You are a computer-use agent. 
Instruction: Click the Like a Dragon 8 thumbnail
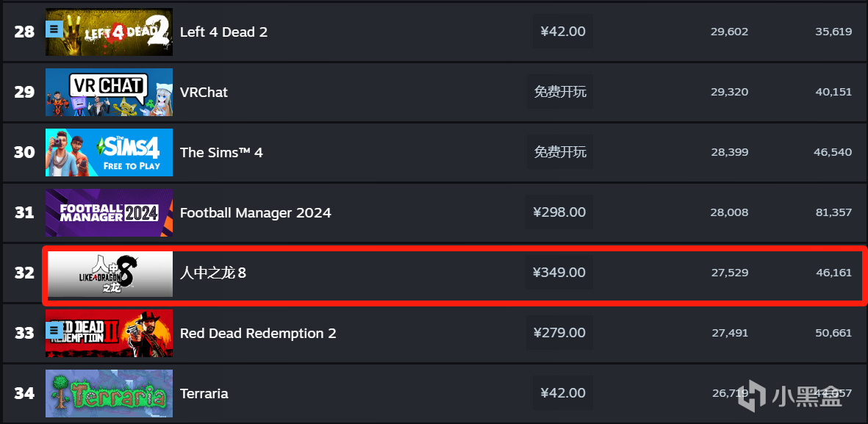[x=110, y=273]
